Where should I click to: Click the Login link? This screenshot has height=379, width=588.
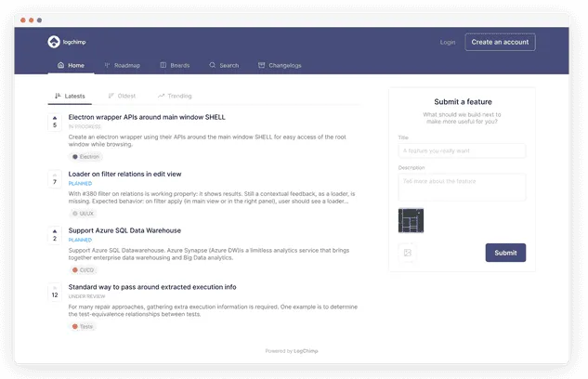click(448, 43)
